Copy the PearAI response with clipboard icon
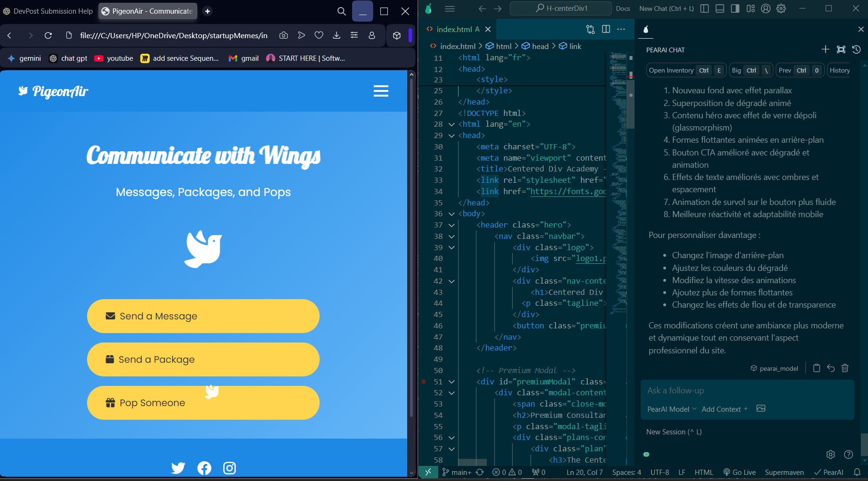The width and height of the screenshot is (868, 481). pos(817,368)
